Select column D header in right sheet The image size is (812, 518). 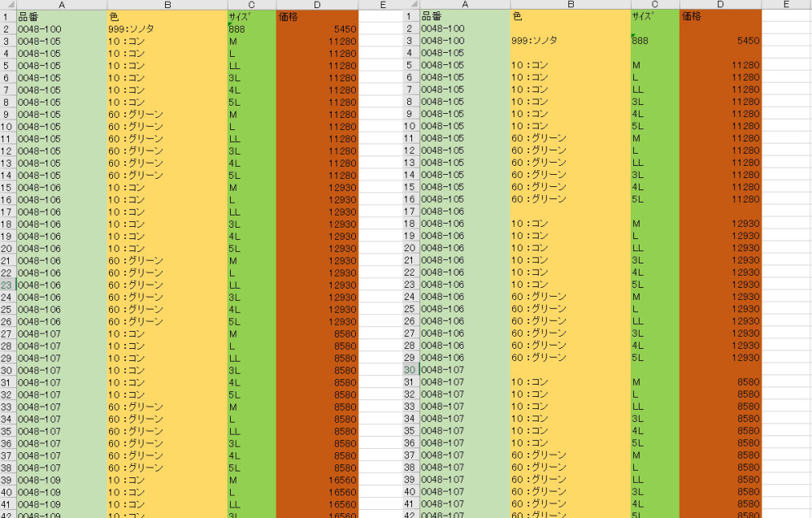pyautogui.click(x=720, y=5)
